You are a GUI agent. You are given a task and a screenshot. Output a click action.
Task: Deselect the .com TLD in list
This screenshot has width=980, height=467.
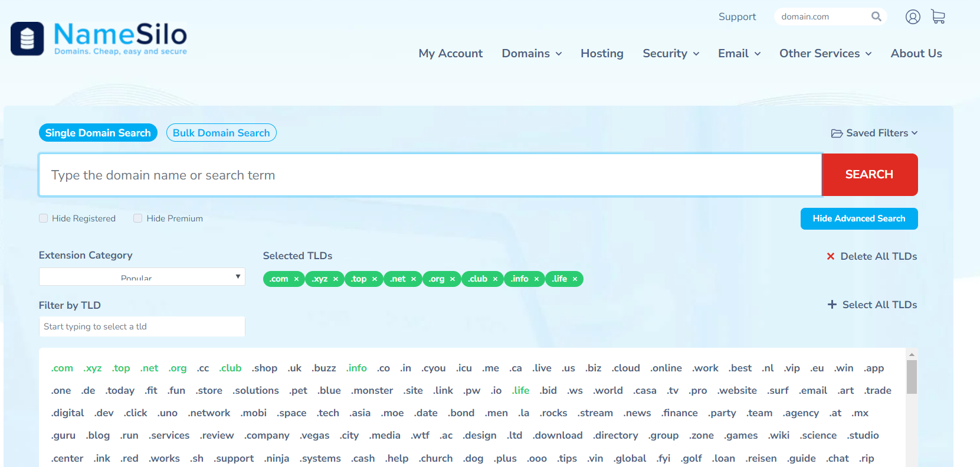[62, 368]
